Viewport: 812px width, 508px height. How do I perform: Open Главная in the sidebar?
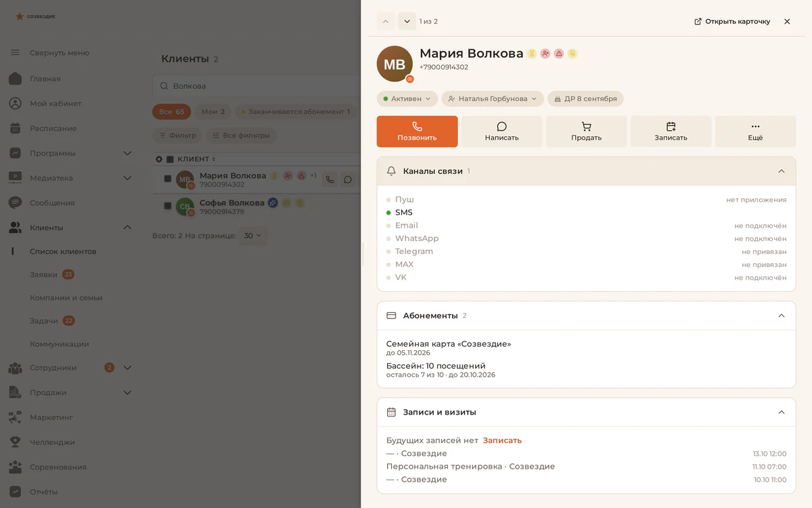coord(45,79)
